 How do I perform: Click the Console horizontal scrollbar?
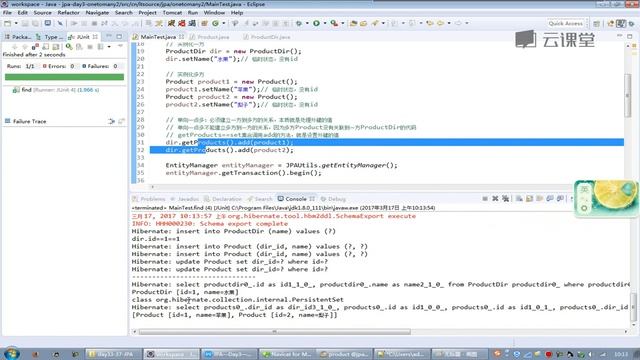click(274, 332)
